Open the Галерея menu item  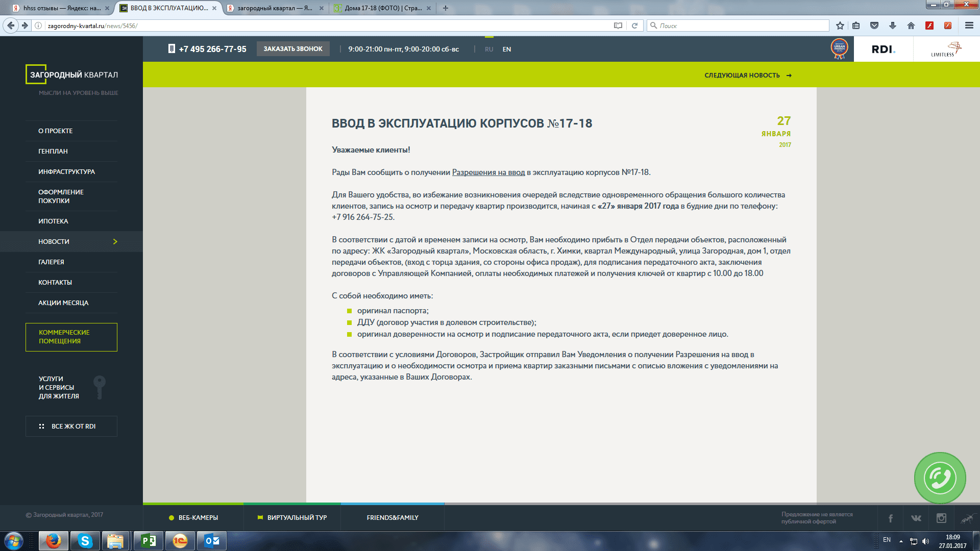tap(51, 262)
